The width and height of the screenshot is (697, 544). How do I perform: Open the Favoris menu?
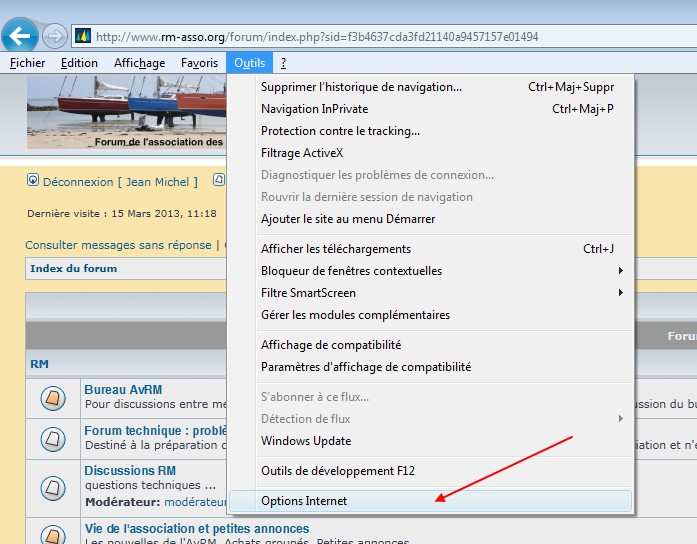200,63
